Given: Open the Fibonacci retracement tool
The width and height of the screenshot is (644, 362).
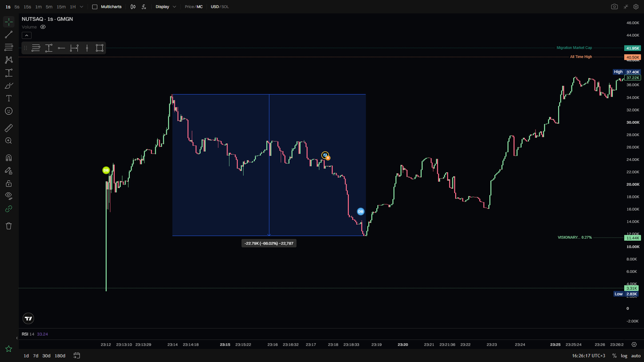Looking at the screenshot, I should (x=9, y=47).
